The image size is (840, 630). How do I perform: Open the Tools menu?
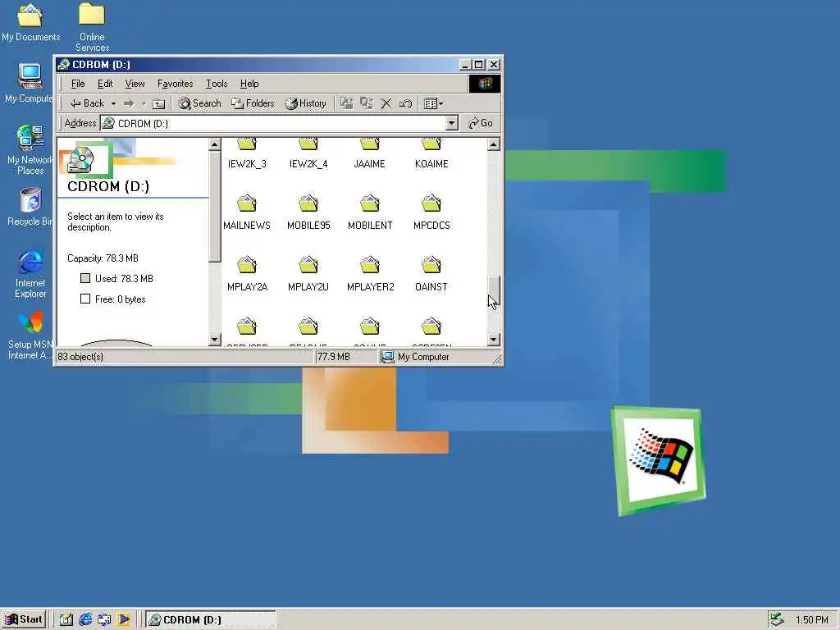pos(217,84)
